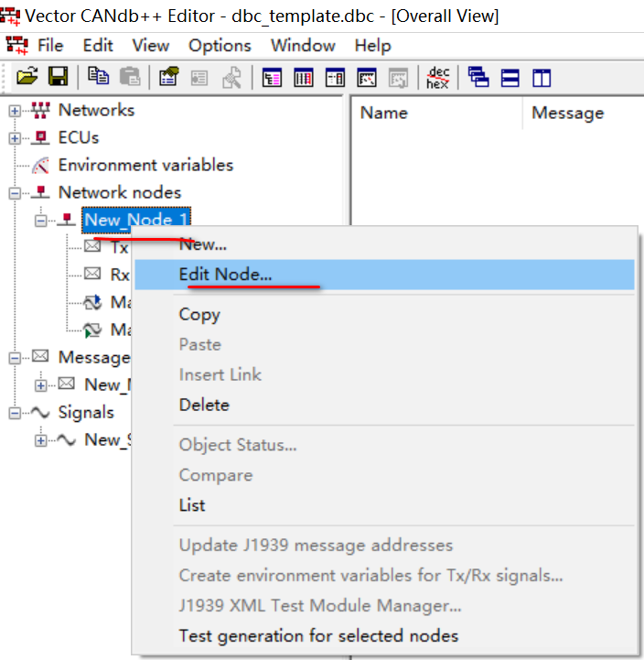This screenshot has height=660, width=644.
Task: Select List in the context menu
Action: click(384, 505)
